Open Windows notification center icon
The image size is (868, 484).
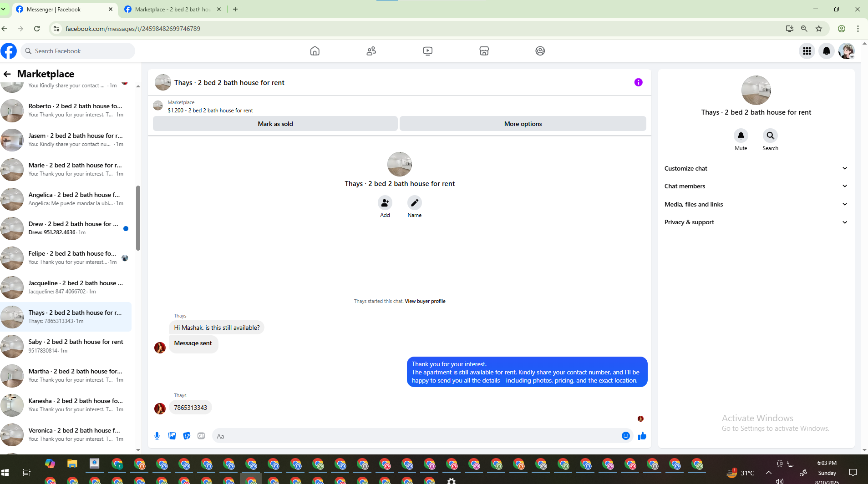[x=853, y=473]
